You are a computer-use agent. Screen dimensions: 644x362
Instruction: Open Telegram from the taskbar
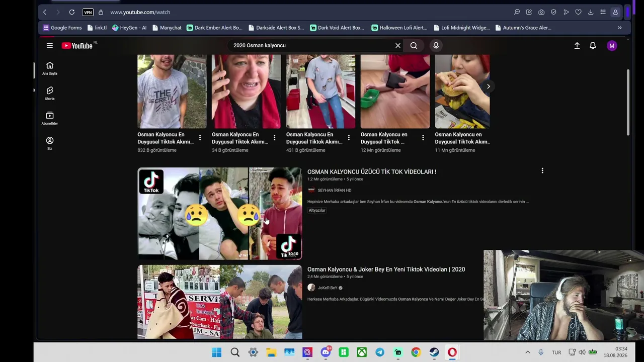click(380, 352)
